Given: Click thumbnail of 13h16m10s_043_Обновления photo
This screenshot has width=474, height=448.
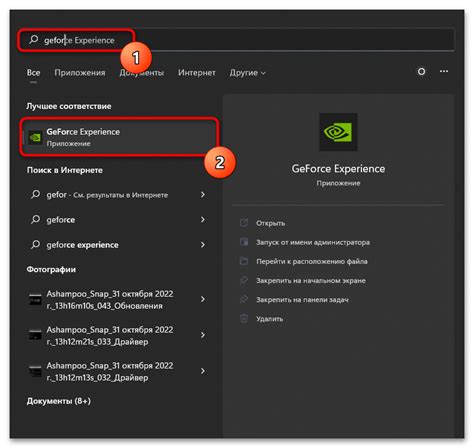Looking at the screenshot, I should pos(35,300).
